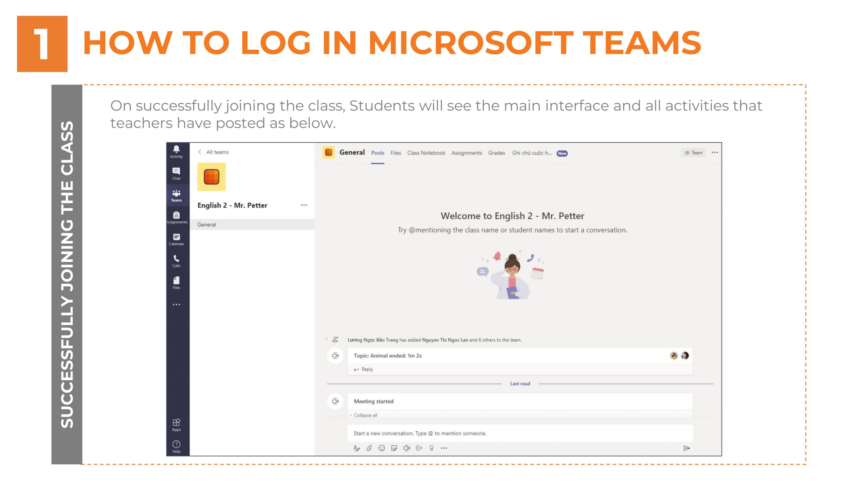
Task: Collapse all replies in meeting thread
Action: point(365,415)
